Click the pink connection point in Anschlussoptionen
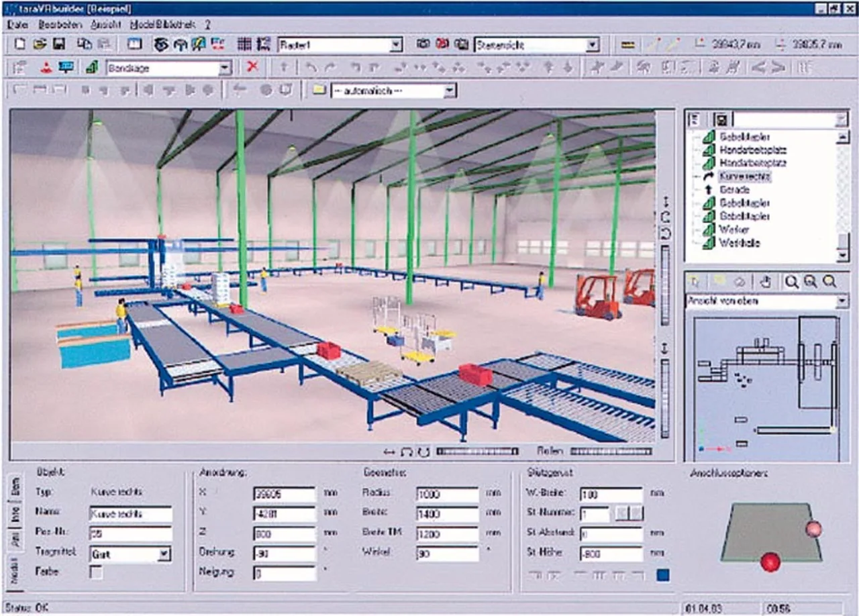 coord(814,529)
